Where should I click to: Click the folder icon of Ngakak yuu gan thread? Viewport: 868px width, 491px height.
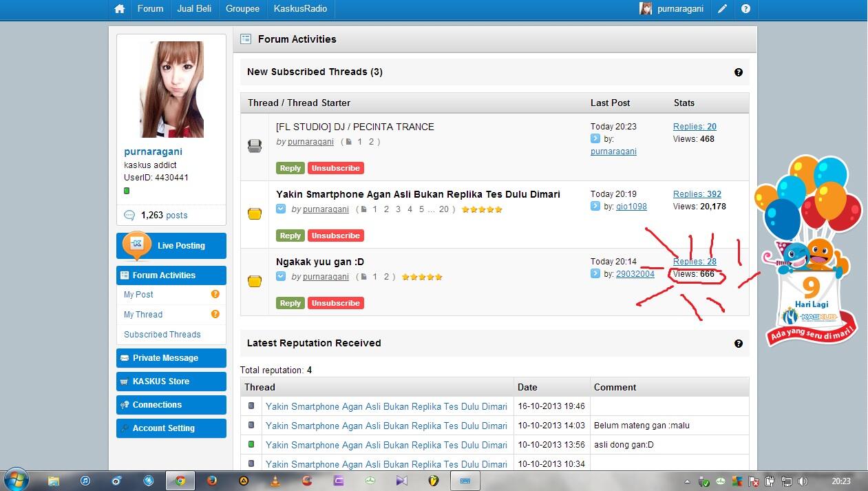tap(255, 281)
